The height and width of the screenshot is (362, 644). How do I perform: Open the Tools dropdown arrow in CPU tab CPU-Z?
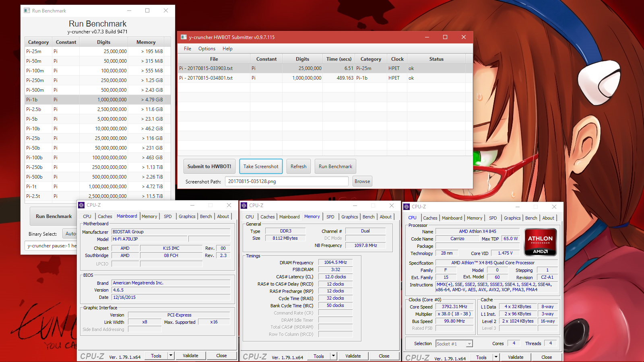tap(496, 357)
